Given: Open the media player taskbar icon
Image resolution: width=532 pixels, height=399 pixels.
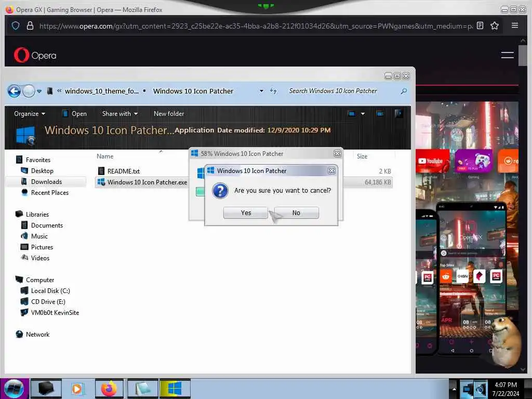Looking at the screenshot, I should click(78, 389).
